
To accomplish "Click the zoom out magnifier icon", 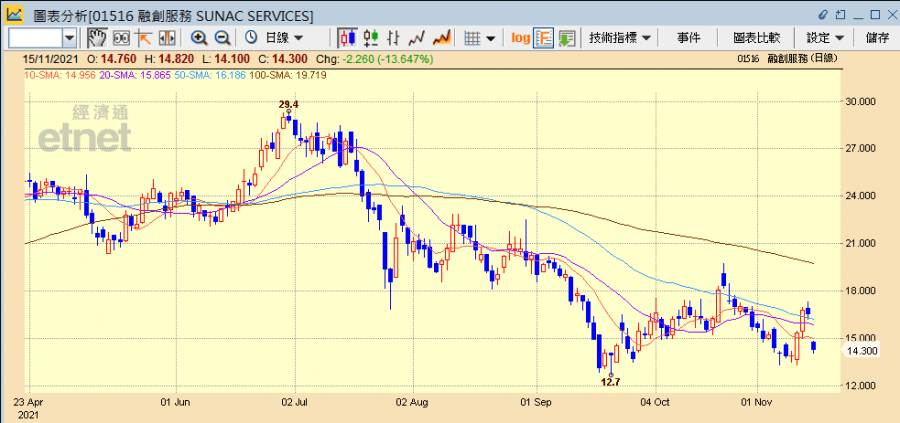I will 222,37.
